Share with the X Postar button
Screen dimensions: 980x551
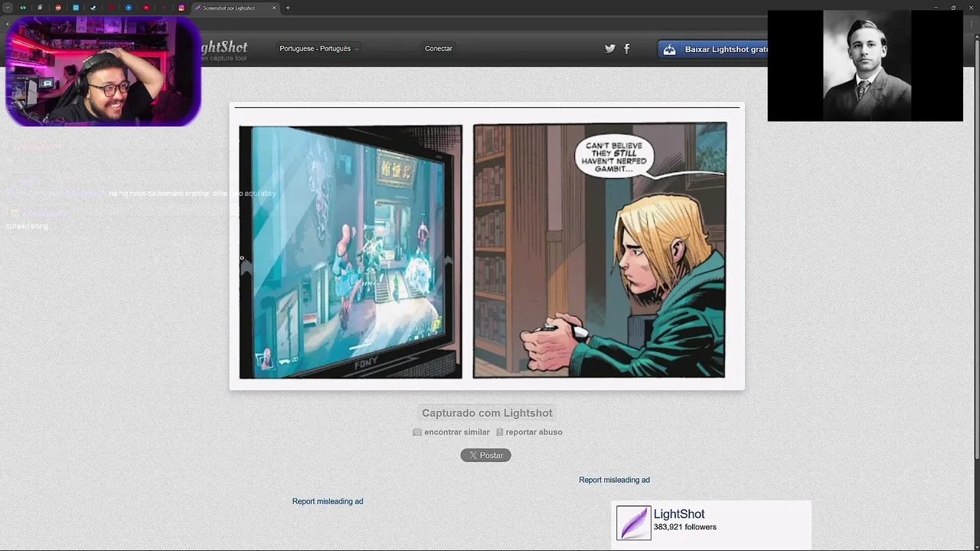point(485,455)
